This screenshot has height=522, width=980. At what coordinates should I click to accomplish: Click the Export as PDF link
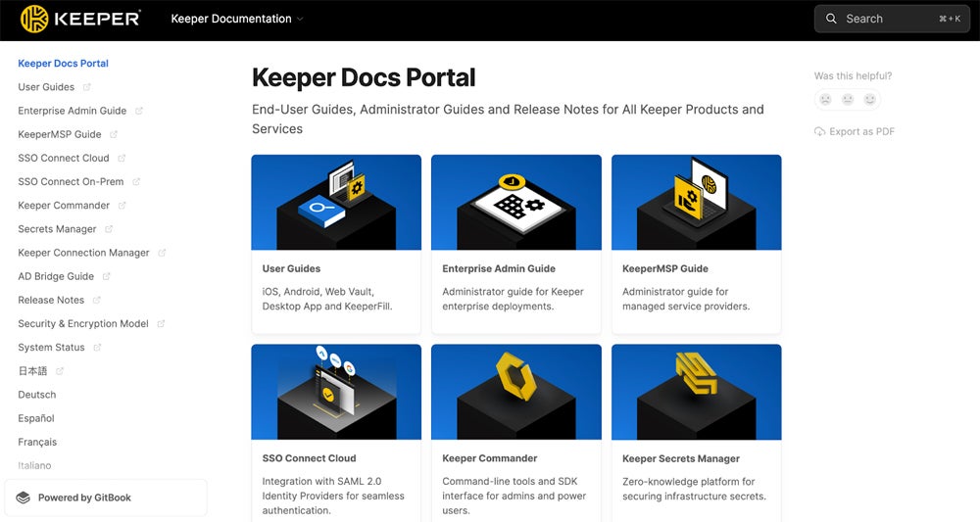(861, 132)
